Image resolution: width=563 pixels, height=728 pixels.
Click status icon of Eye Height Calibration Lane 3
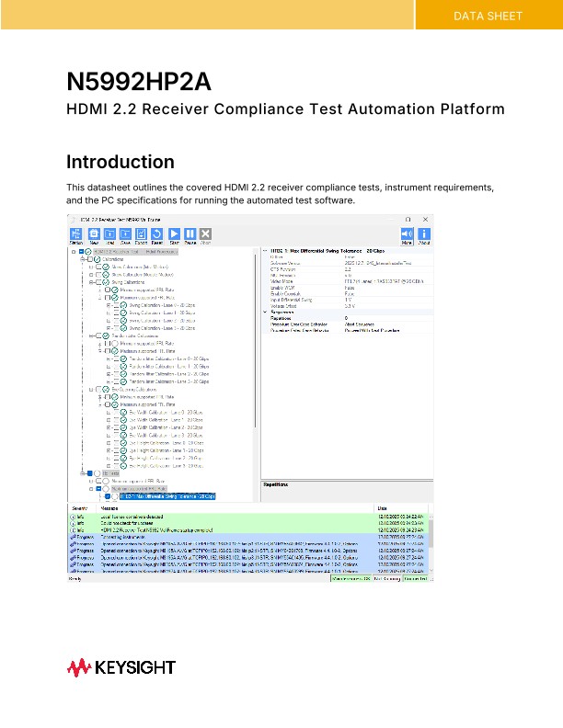123,466
